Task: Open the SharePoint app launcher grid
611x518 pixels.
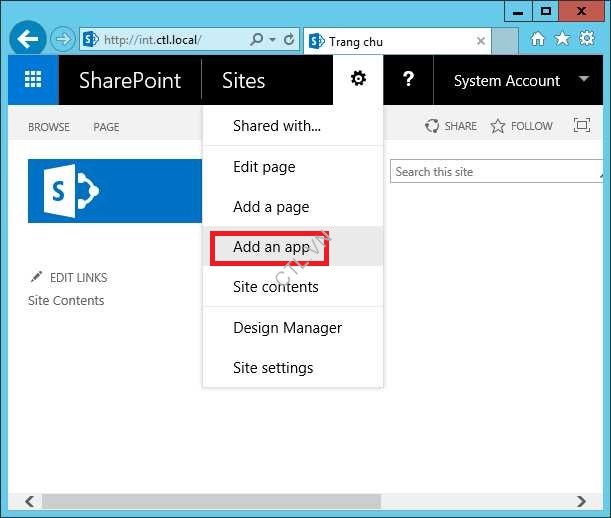Action: click(33, 80)
